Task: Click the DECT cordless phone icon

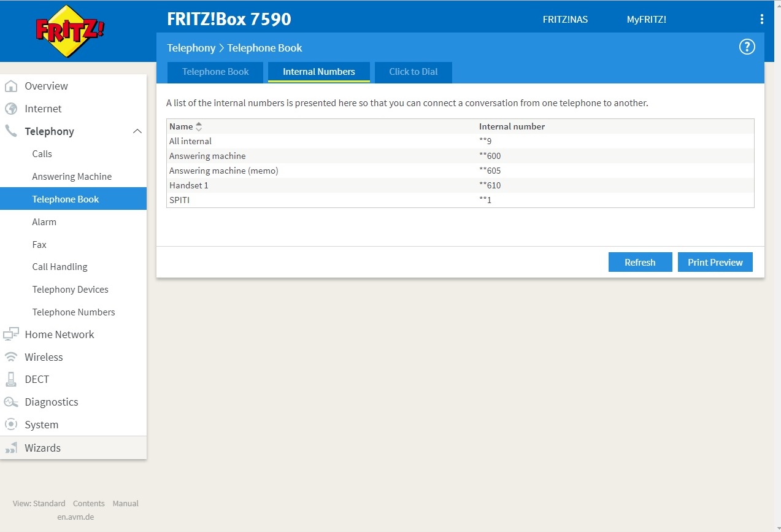Action: (11, 379)
